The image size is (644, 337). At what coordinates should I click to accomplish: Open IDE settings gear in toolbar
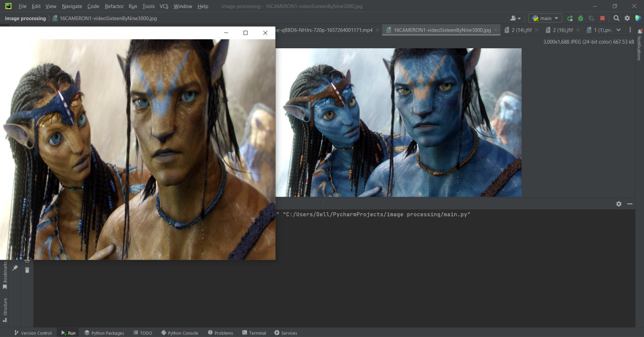coord(627,18)
